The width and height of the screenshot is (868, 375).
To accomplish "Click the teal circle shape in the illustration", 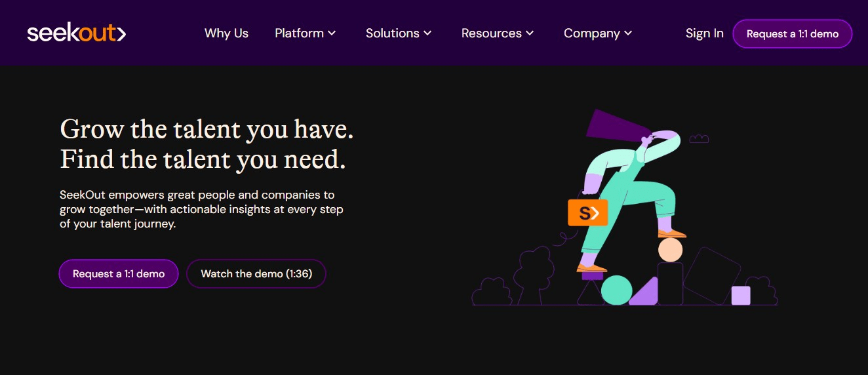I will (616, 290).
